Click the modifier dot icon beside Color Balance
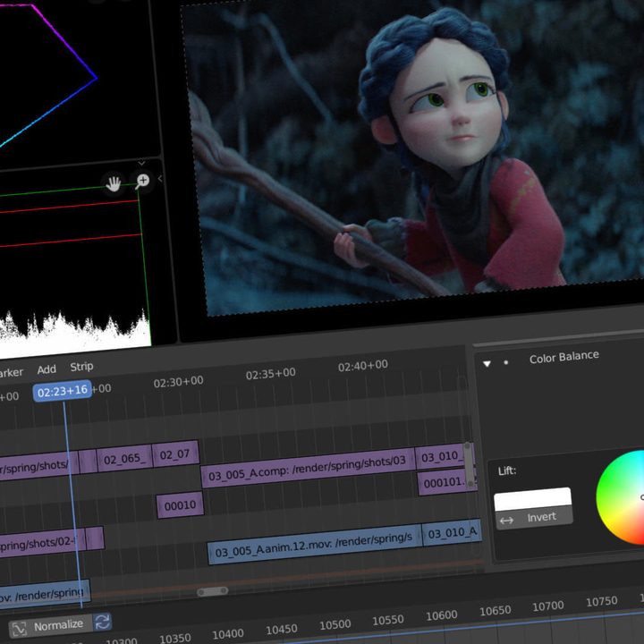 pyautogui.click(x=506, y=362)
